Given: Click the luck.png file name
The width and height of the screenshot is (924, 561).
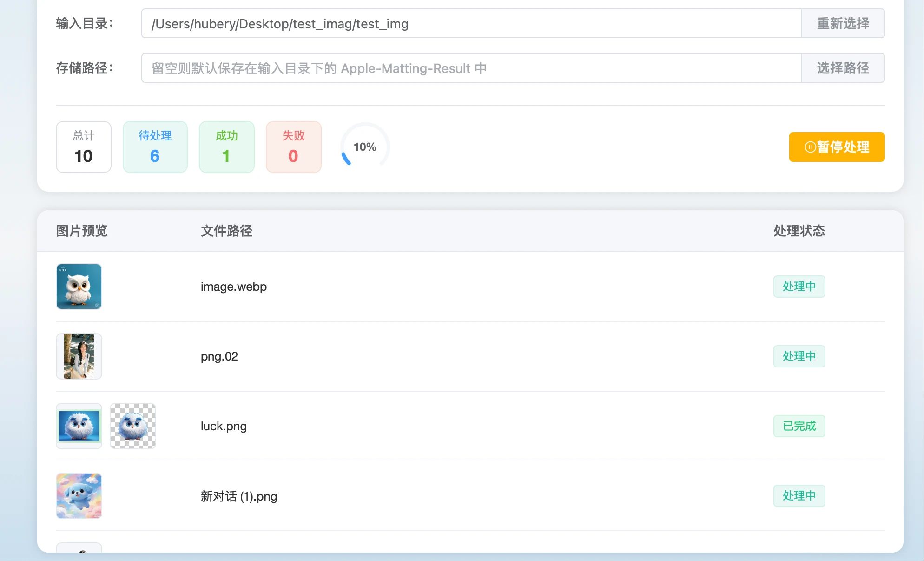Looking at the screenshot, I should point(224,426).
